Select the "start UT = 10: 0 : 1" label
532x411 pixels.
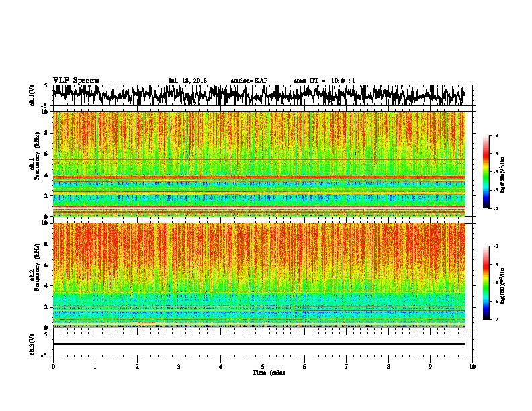[324, 81]
